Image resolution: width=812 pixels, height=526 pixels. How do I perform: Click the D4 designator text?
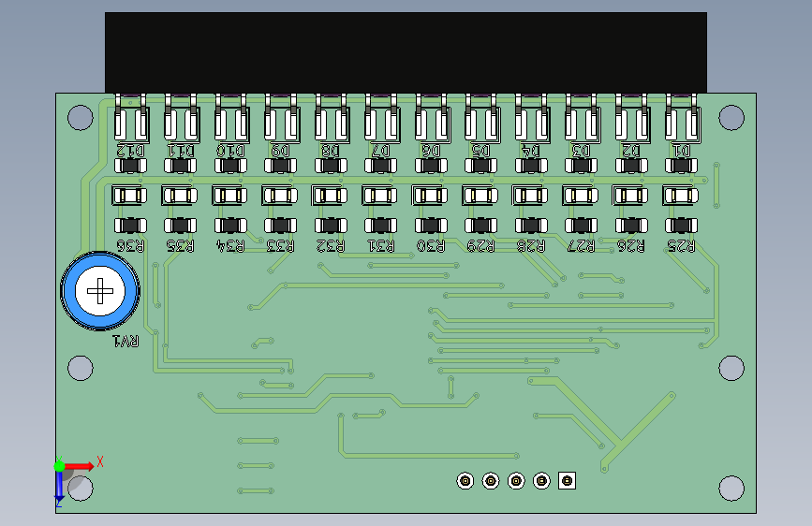[x=531, y=151]
